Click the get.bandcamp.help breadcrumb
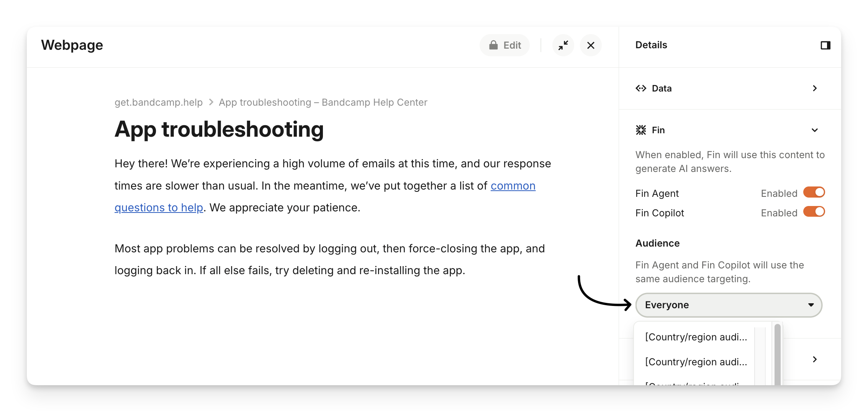Image resolution: width=868 pixels, height=412 pixels. (x=159, y=102)
